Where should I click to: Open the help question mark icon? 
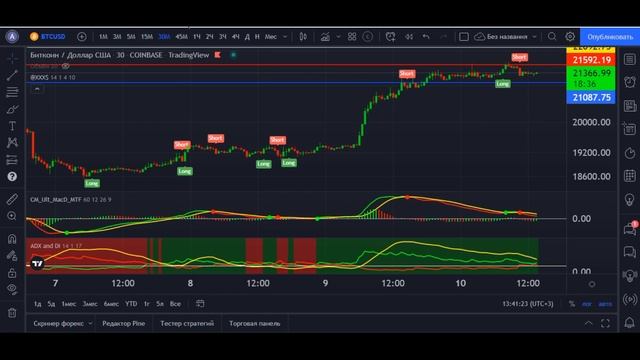pos(12,176)
